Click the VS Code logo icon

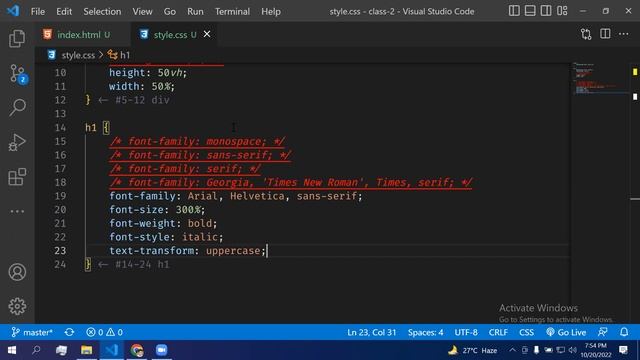pyautogui.click(x=13, y=11)
